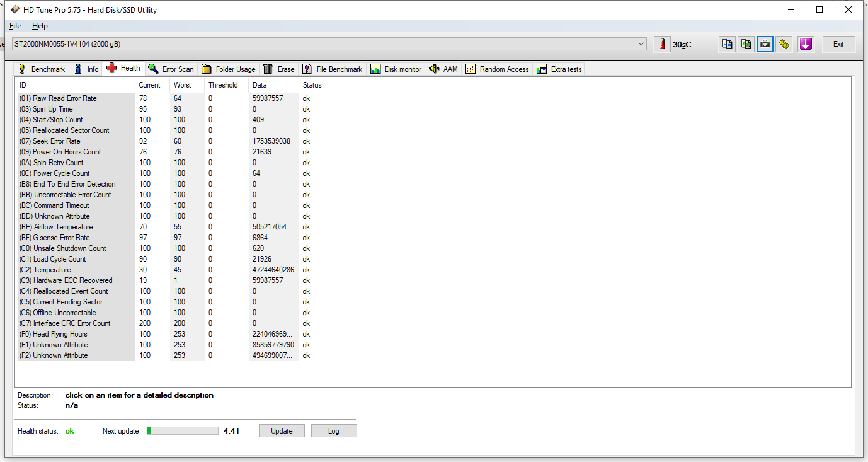
Task: Select the (0C) Power Cycle Count row
Action: point(178,173)
